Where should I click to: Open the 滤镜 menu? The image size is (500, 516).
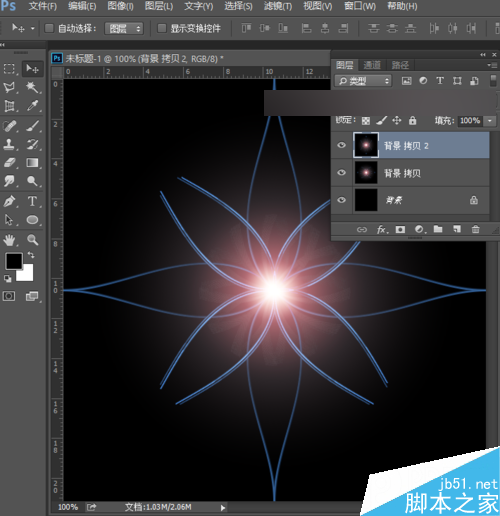point(278,6)
